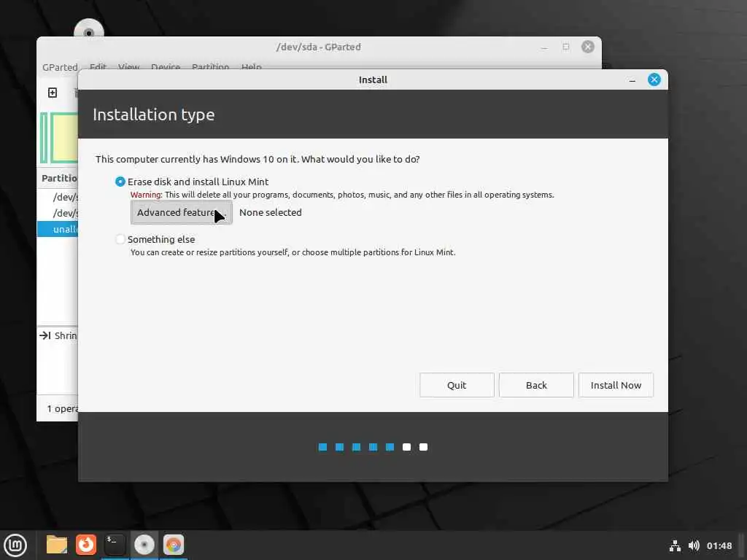The image size is (747, 560).
Task: Minimize the Install window
Action: (632, 80)
